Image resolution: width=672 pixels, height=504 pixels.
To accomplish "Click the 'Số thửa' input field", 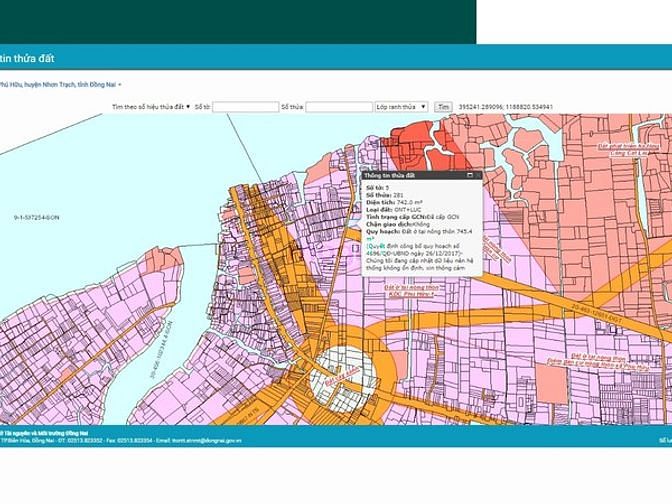I will [339, 106].
